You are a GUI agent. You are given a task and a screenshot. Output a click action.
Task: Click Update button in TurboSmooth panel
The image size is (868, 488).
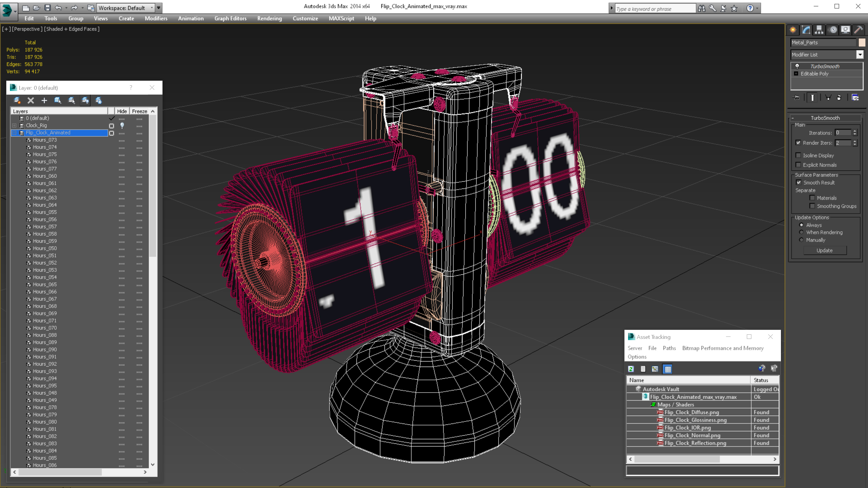point(825,250)
